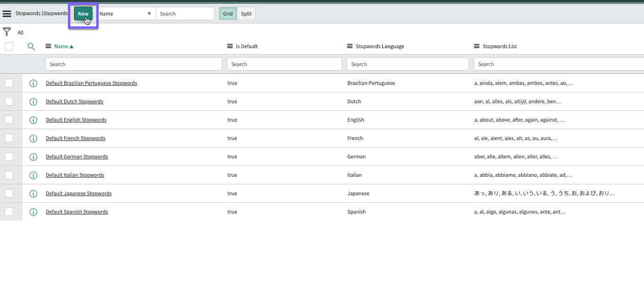Preview Default Italian Stopwords info icon
644x289 pixels.
click(33, 175)
